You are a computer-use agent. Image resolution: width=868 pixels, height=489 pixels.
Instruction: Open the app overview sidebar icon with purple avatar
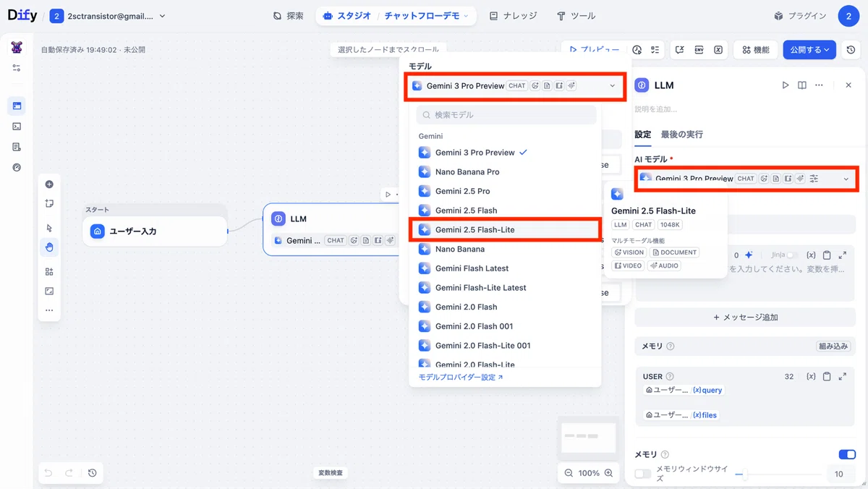click(17, 48)
